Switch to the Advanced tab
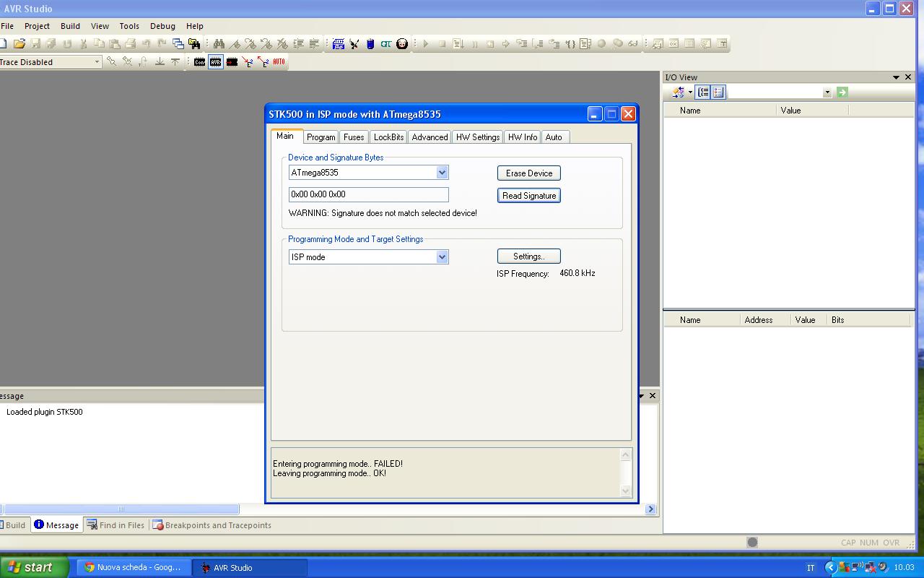Screen dimensions: 924x578 (430, 137)
